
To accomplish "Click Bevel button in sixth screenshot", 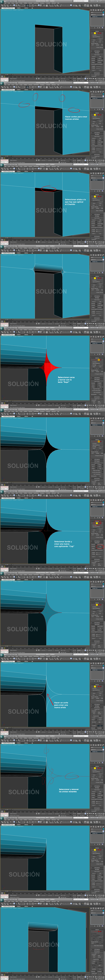I will point(93,467).
